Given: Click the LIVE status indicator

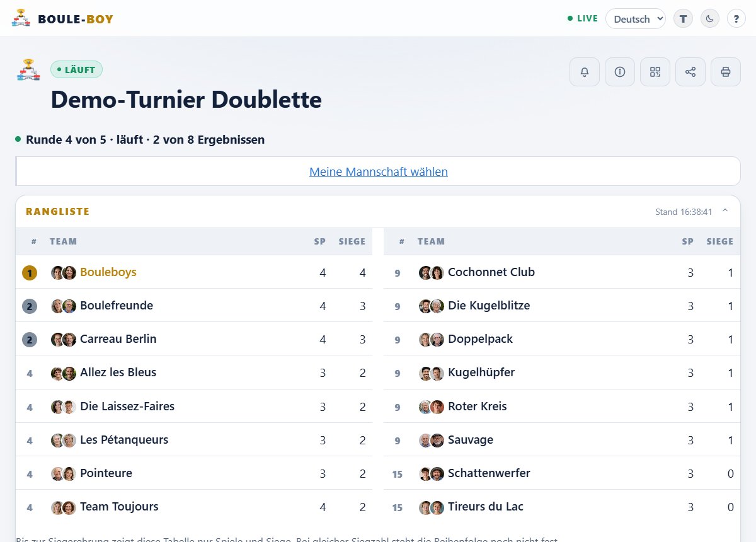Looking at the screenshot, I should point(583,19).
